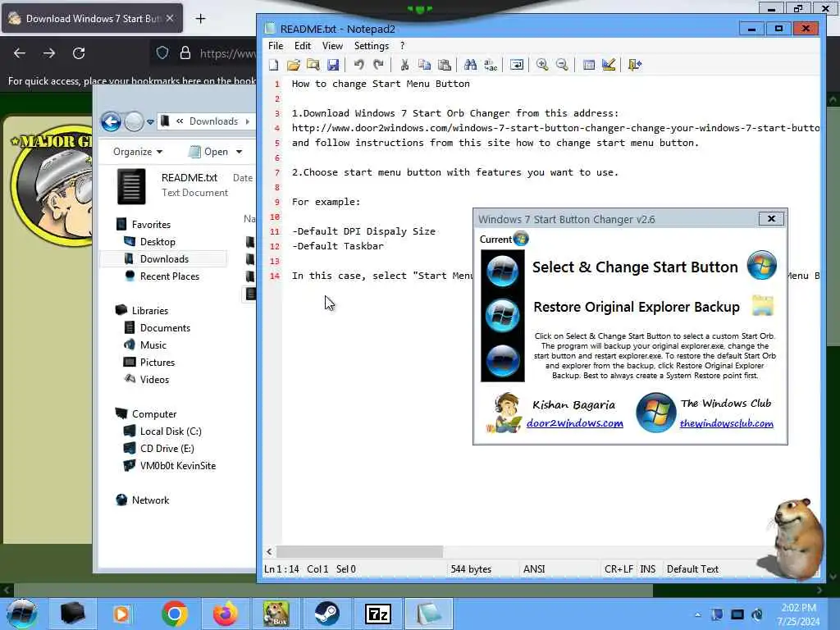Image resolution: width=840 pixels, height=630 pixels.
Task: Open the syntax scheme selection icon
Action: click(588, 65)
